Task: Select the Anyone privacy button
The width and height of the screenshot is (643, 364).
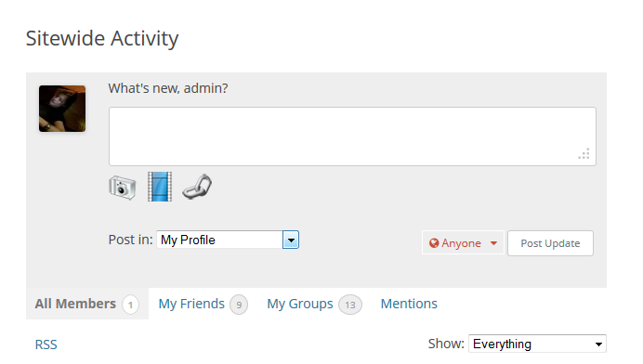Action: pos(463,243)
